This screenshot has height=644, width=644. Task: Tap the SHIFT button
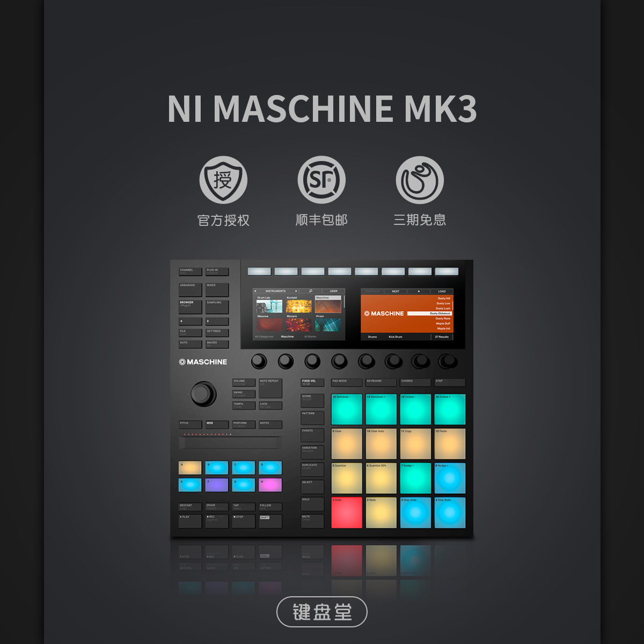pos(270,521)
